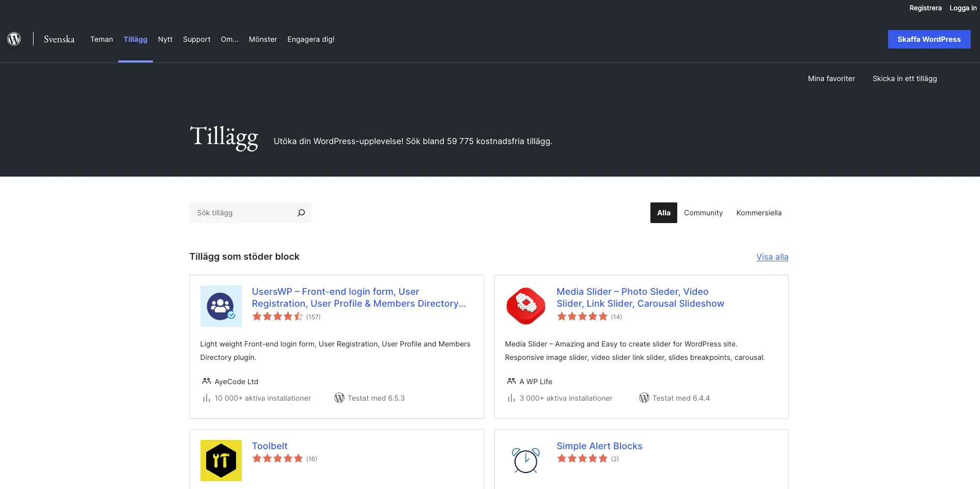Viewport: 980px width, 489px height.
Task: Click the installs bar icon for 3 000+
Action: click(x=511, y=398)
